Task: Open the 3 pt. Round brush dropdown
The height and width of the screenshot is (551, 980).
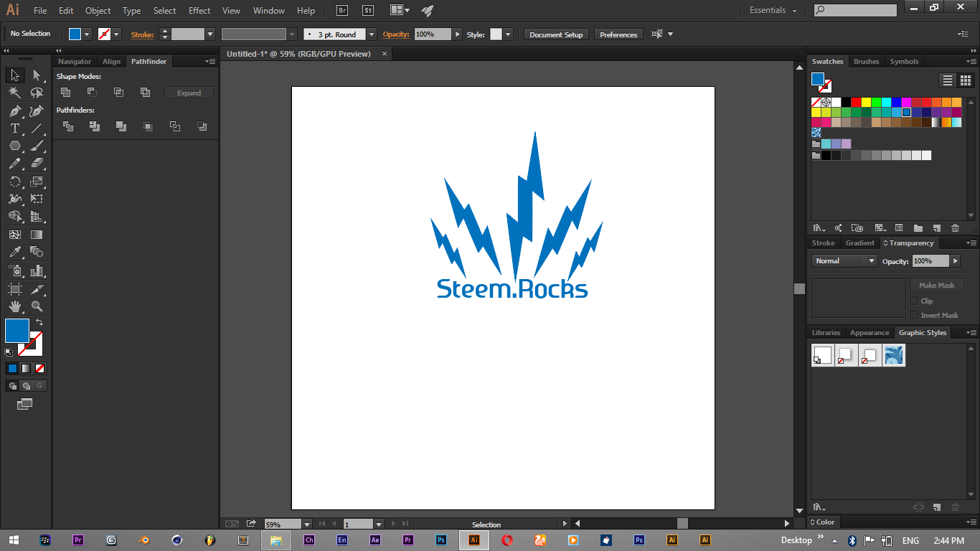Action: [x=372, y=34]
